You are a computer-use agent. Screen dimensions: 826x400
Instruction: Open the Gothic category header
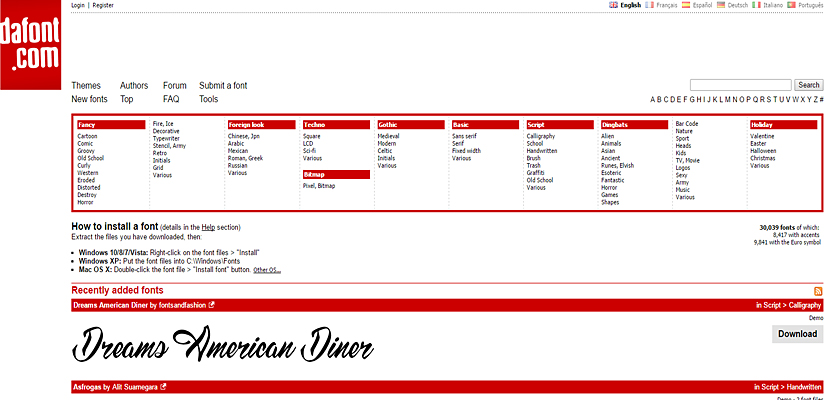pyautogui.click(x=411, y=125)
